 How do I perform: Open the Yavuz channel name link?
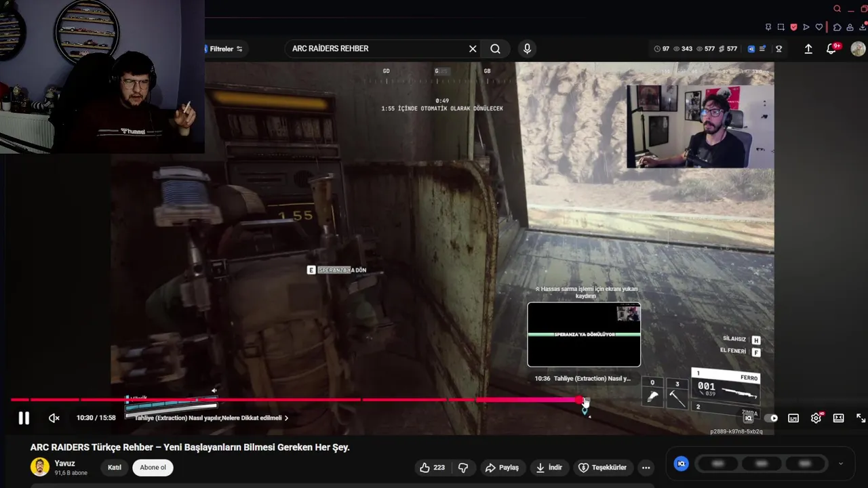tap(65, 464)
